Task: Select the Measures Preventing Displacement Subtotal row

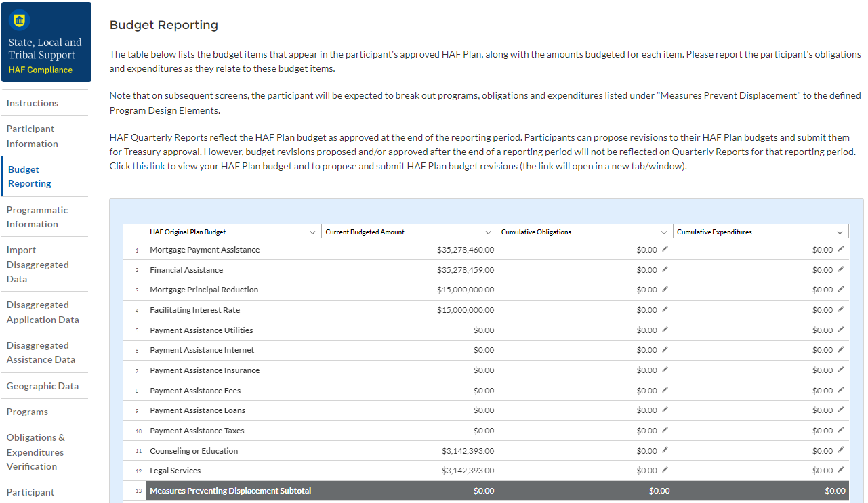Action: click(x=230, y=491)
